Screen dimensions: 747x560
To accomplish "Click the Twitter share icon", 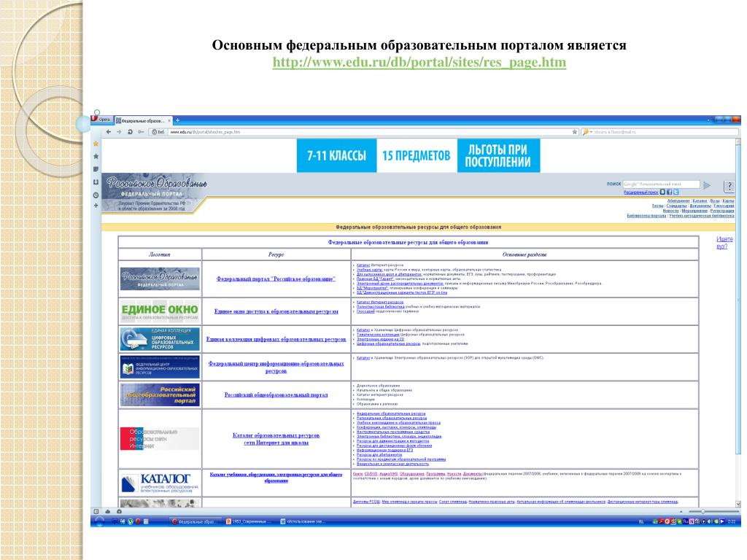I will click(676, 192).
